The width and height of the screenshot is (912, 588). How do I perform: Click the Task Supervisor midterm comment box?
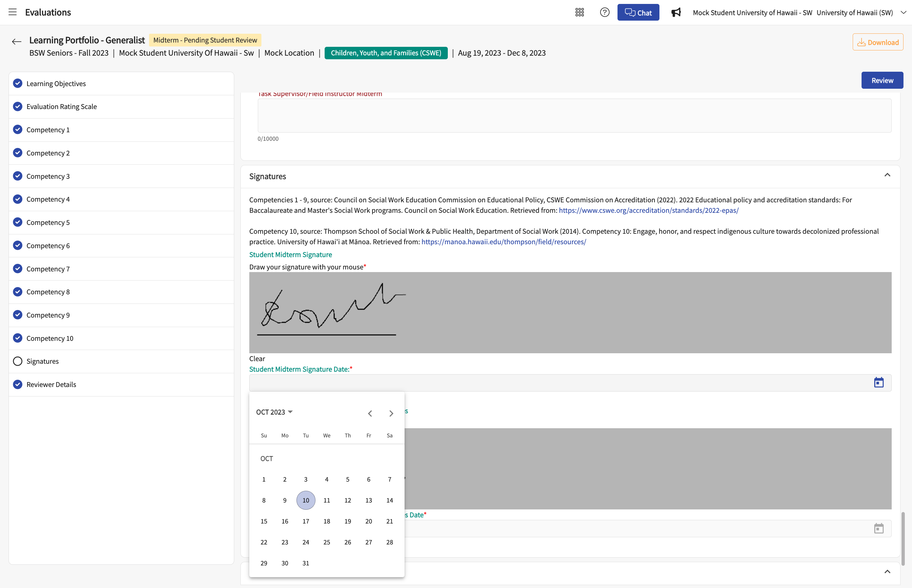(574, 116)
